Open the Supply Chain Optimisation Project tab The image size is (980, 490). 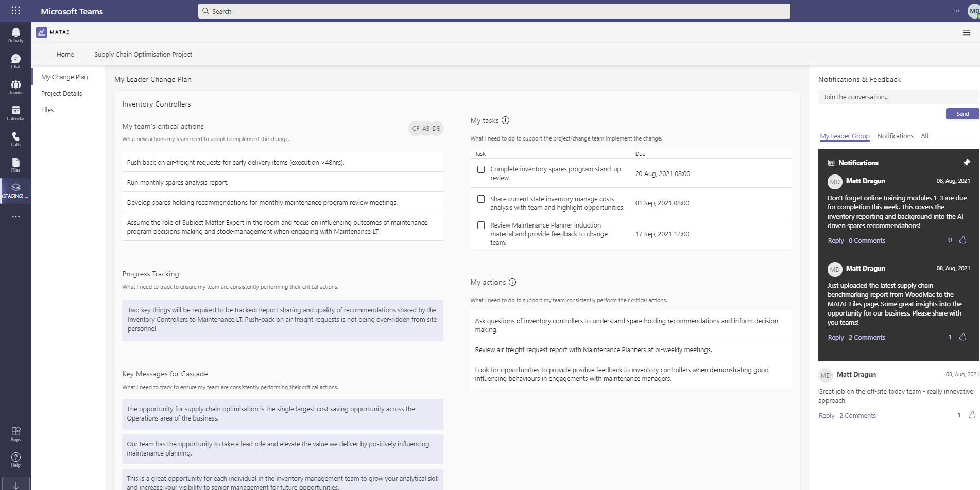(143, 54)
